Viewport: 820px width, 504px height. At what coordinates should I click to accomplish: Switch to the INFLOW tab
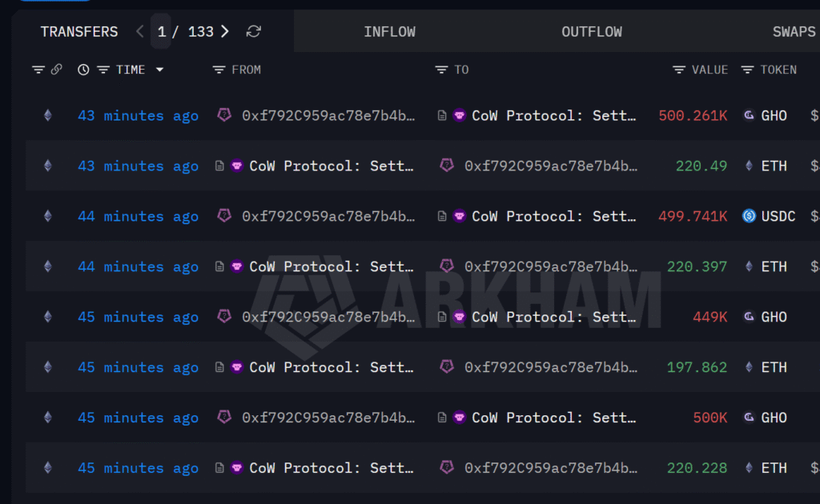(x=389, y=32)
